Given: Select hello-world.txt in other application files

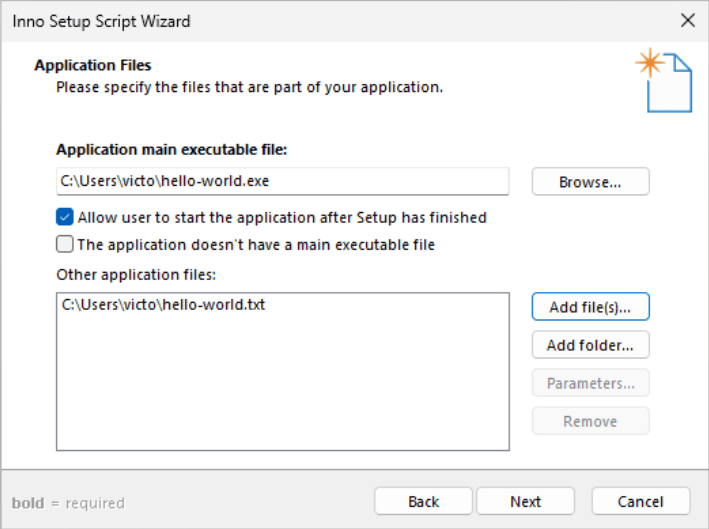Looking at the screenshot, I should (163, 305).
